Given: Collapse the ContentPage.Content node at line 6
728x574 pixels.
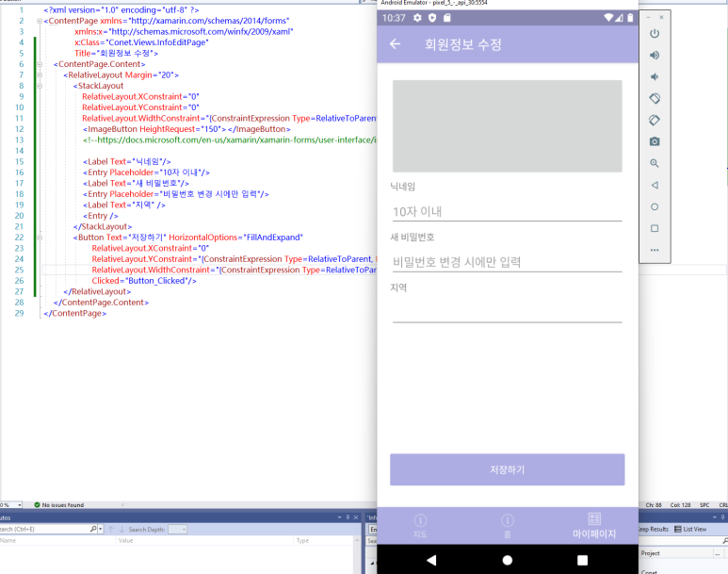Looking at the screenshot, I should click(40, 64).
